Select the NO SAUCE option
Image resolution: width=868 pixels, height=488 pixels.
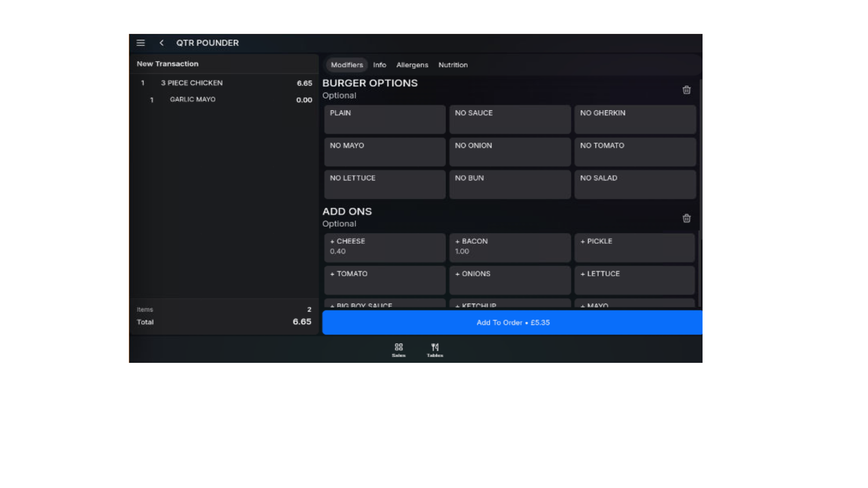pos(510,119)
